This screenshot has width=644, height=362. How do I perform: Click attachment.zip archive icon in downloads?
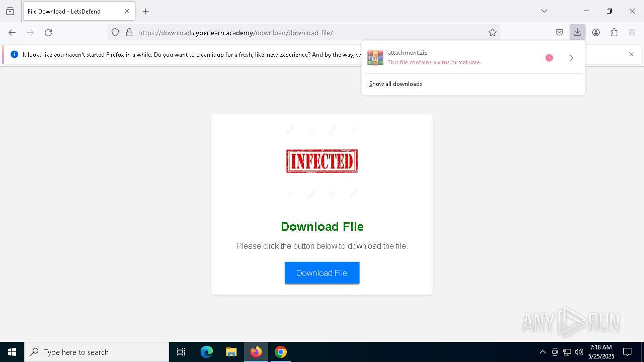(x=375, y=58)
